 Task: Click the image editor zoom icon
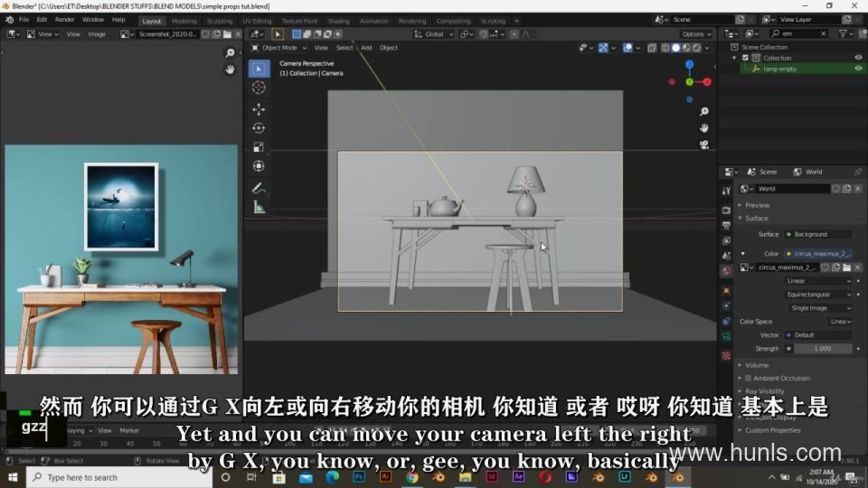pyautogui.click(x=230, y=53)
